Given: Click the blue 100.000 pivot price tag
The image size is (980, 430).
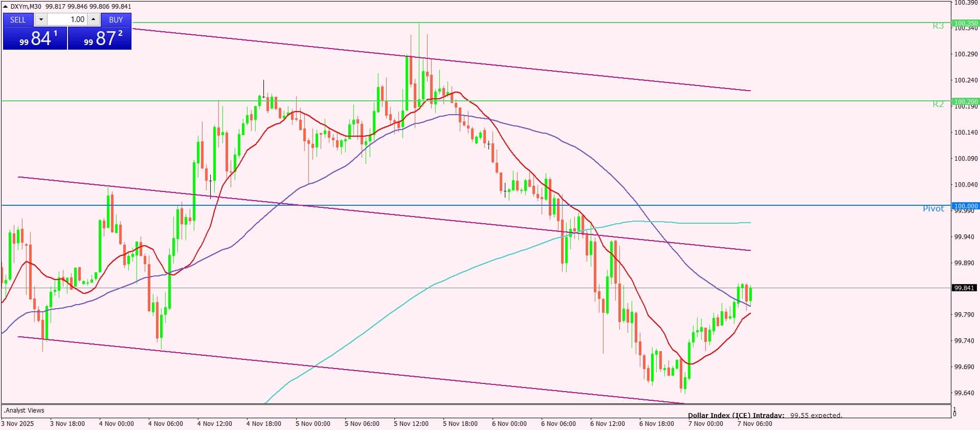Looking at the screenshot, I should (x=965, y=206).
